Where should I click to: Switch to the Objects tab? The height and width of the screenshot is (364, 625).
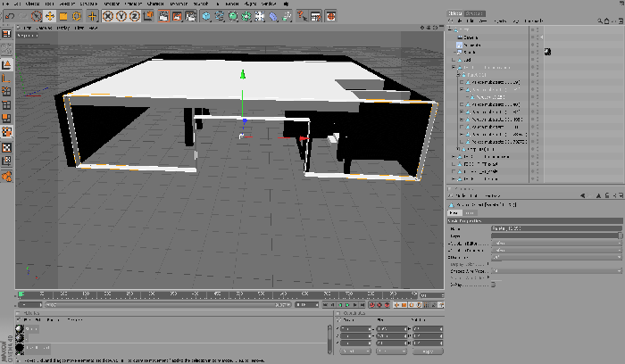pos(454,13)
